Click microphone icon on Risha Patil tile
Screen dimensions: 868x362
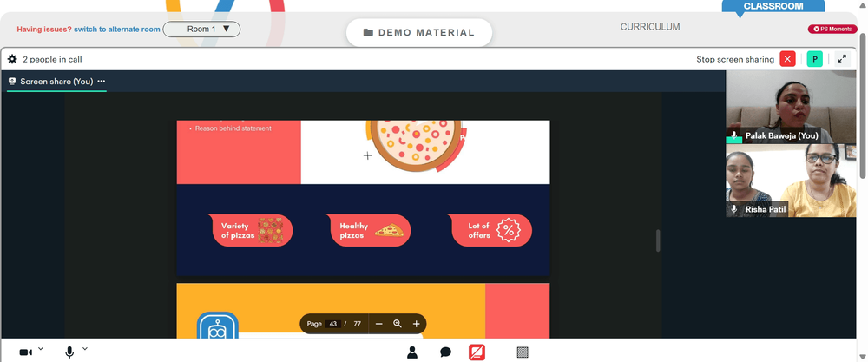[734, 209]
